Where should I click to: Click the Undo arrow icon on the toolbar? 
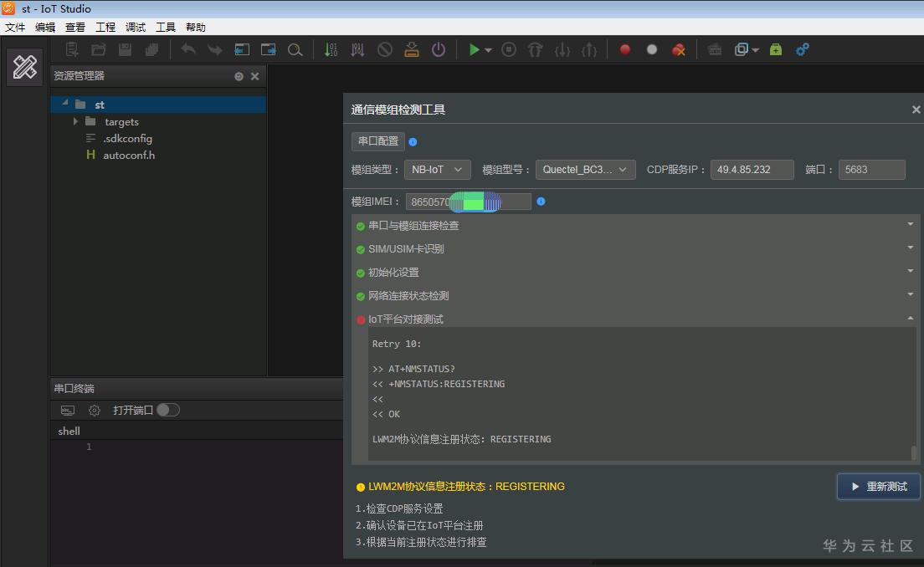point(187,49)
